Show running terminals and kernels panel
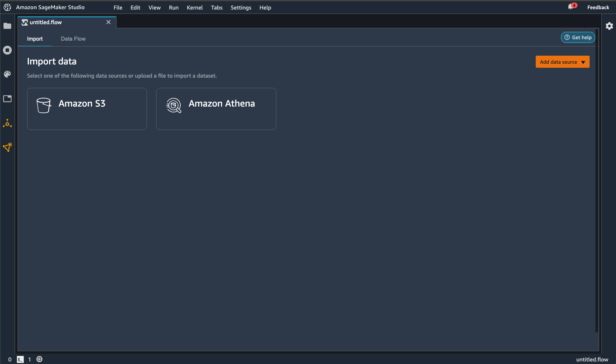This screenshot has height=364, width=616. [7, 50]
